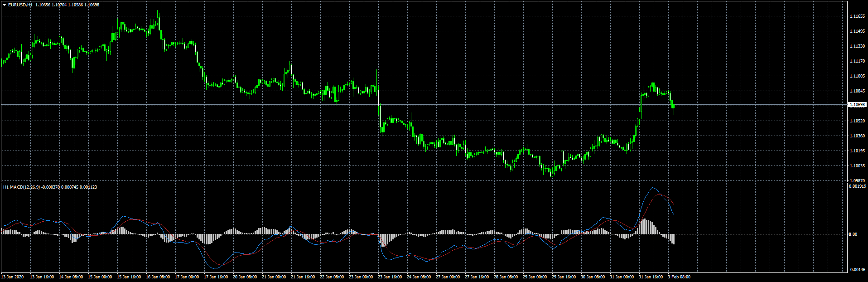Click the 16 Jan 08:00 time label

[x=158, y=277]
